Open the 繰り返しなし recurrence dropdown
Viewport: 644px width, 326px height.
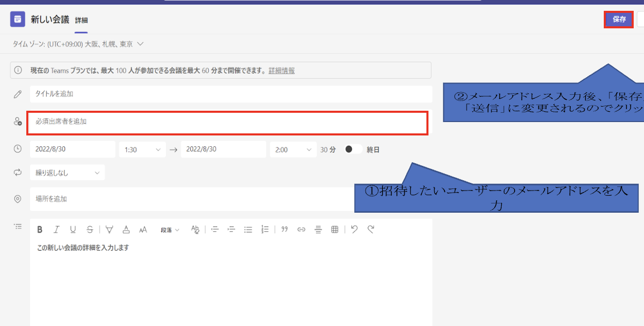click(x=68, y=173)
